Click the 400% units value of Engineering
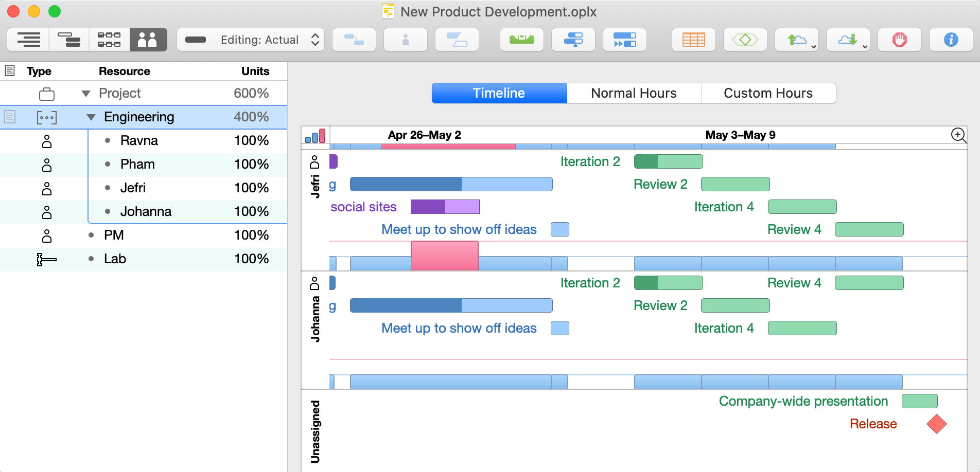The width and height of the screenshot is (980, 472). click(x=251, y=117)
